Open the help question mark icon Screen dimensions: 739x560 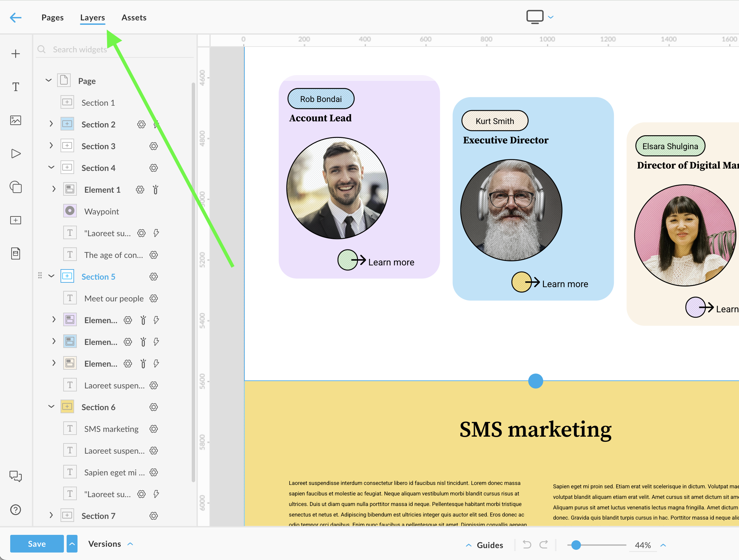pos(16,510)
